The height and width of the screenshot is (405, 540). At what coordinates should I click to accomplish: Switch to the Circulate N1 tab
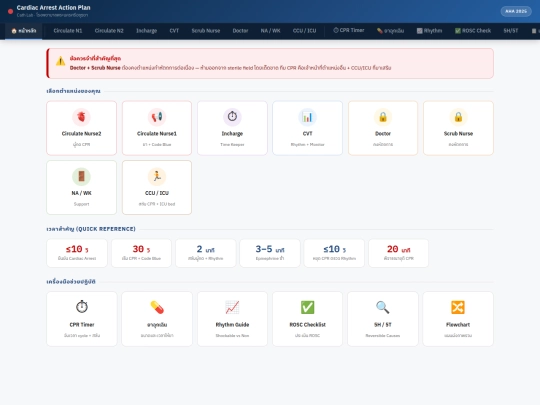pyautogui.click(x=68, y=31)
